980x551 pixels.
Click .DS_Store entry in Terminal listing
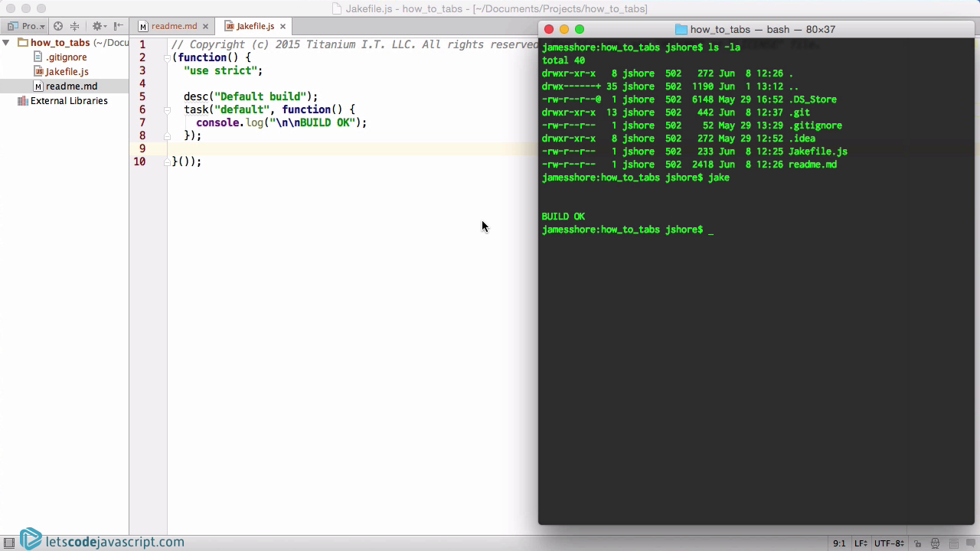pos(812,99)
